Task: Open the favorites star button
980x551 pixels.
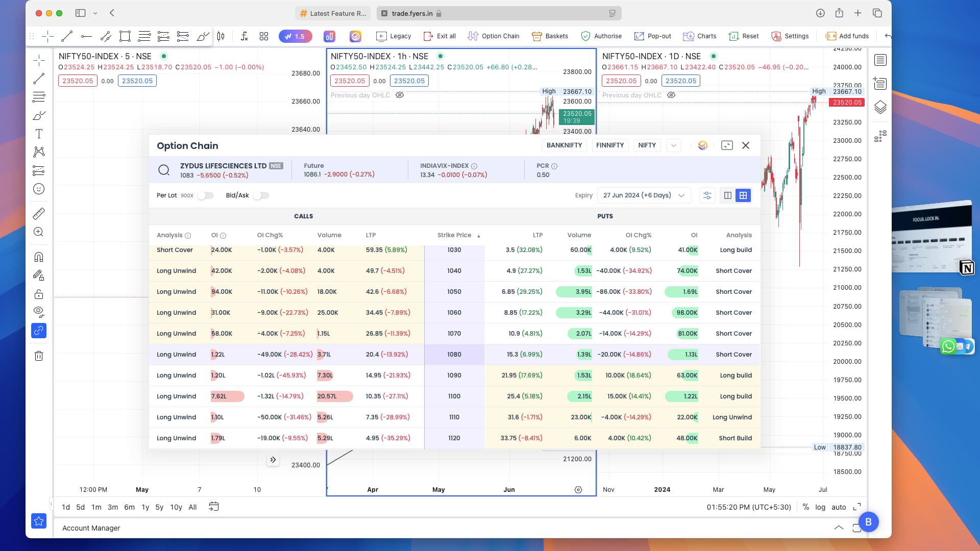Action: tap(39, 521)
